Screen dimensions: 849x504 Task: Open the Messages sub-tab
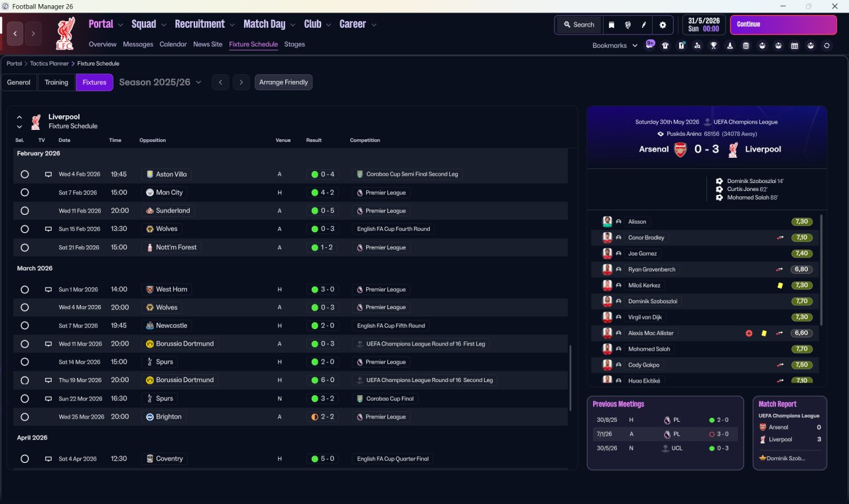pos(138,44)
